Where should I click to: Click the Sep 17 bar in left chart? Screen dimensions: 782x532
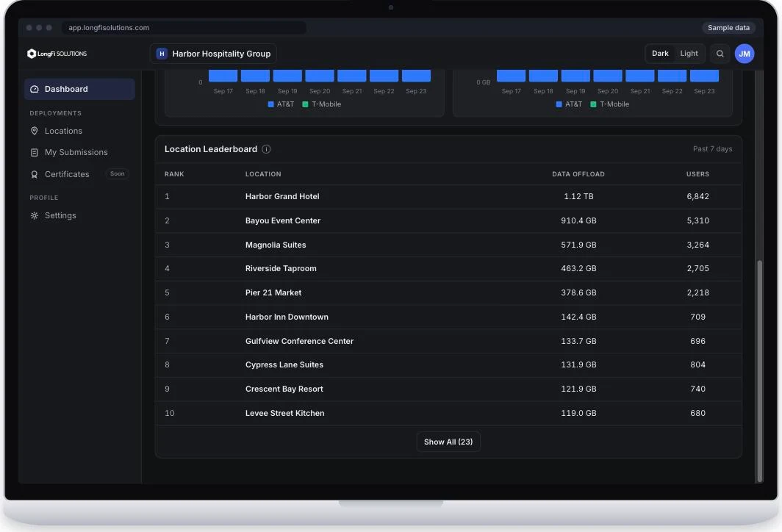click(x=223, y=76)
